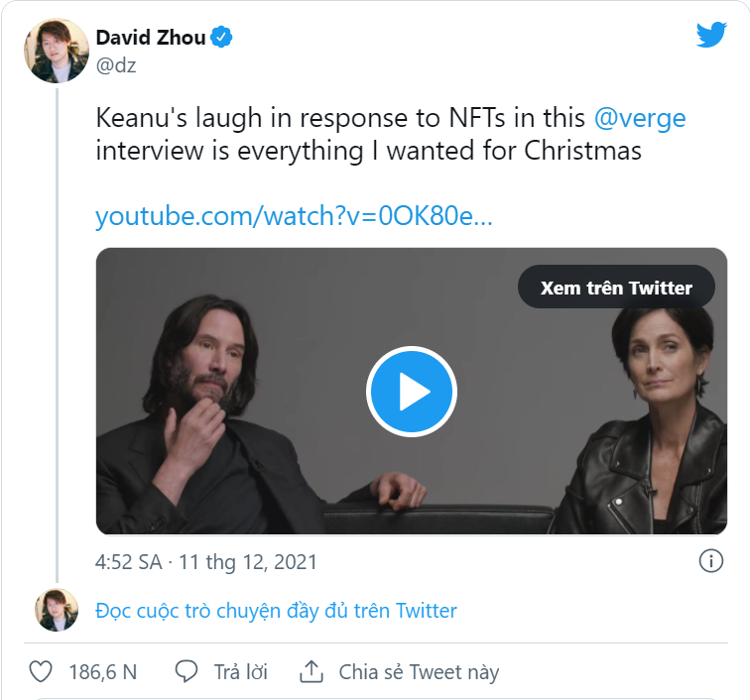Click the @dz handle
Image resolution: width=750 pixels, height=700 pixels.
116,65
